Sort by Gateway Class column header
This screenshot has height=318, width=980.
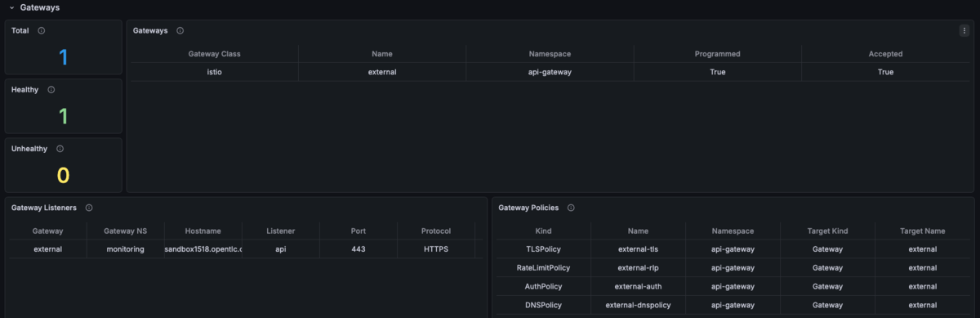[x=214, y=54]
